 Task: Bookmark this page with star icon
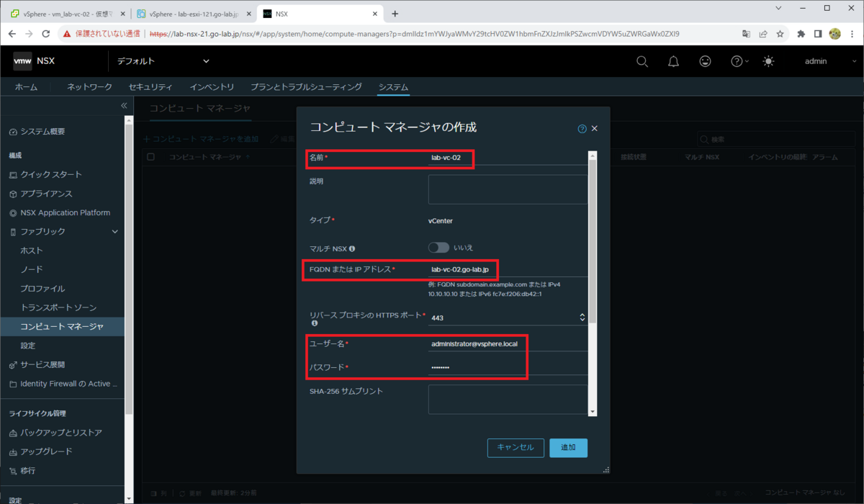[780, 34]
